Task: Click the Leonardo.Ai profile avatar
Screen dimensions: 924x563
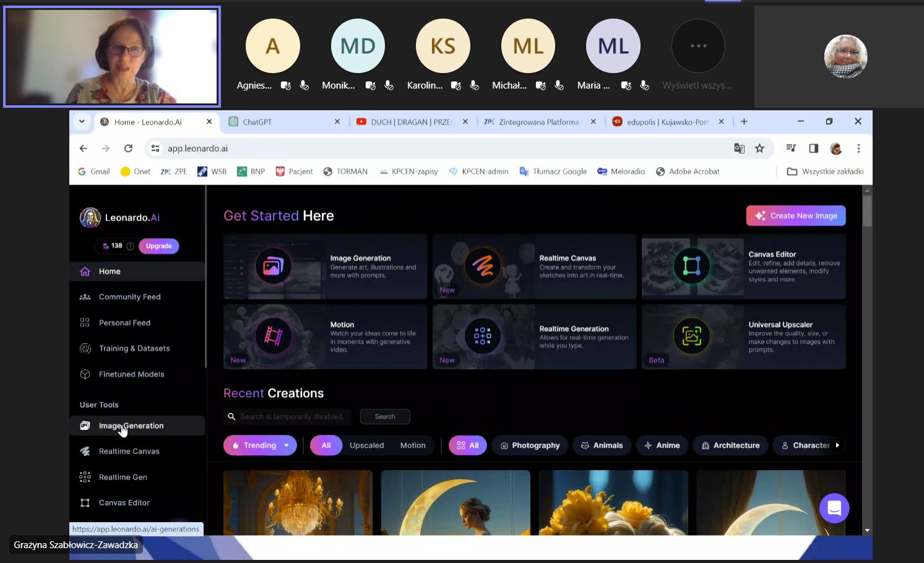Action: pos(90,217)
